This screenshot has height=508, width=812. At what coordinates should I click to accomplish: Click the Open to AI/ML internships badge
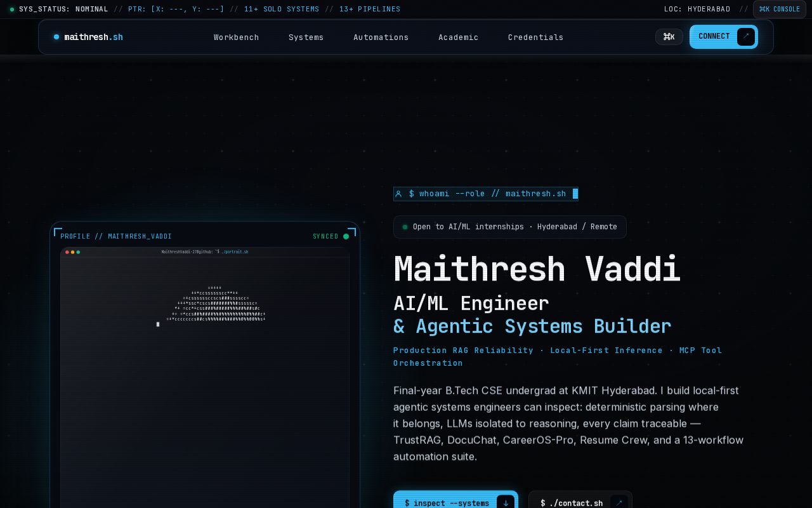click(509, 227)
